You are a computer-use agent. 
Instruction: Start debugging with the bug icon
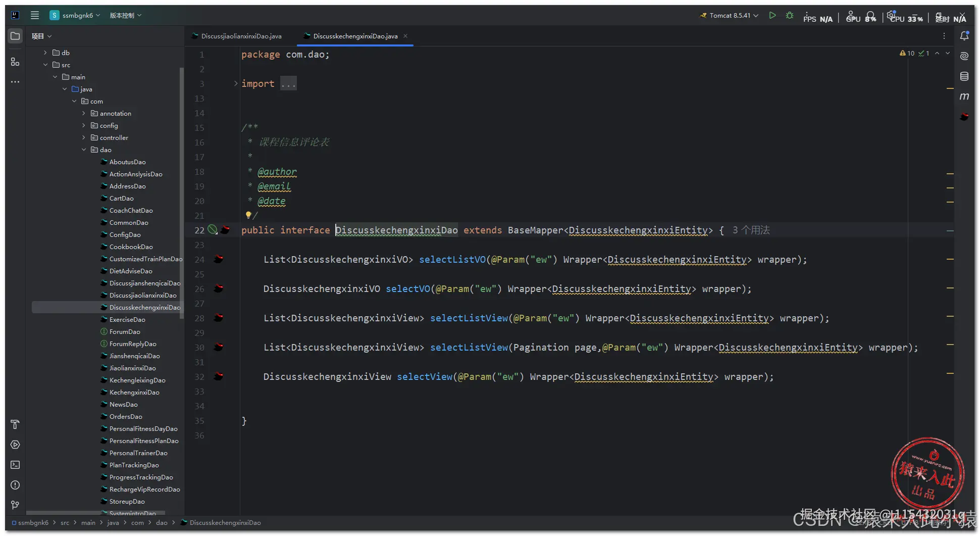[x=790, y=16]
